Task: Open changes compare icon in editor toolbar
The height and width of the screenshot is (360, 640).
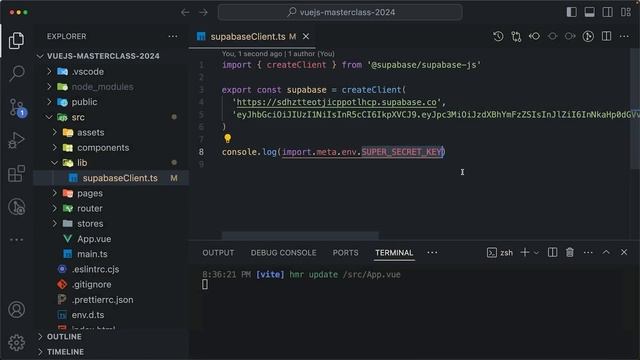Action: click(516, 36)
